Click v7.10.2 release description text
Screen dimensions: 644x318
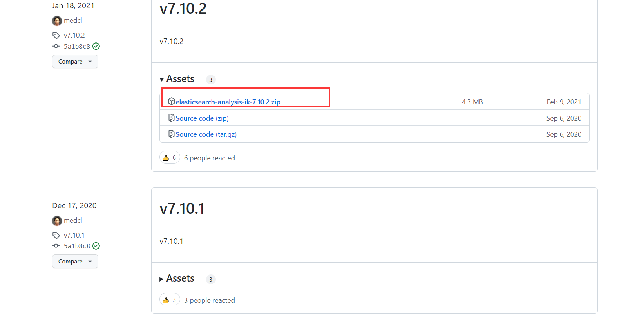[172, 42]
